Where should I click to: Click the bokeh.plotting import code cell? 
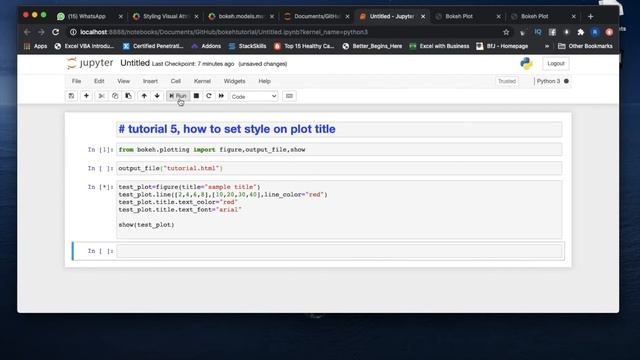pyautogui.click(x=339, y=150)
